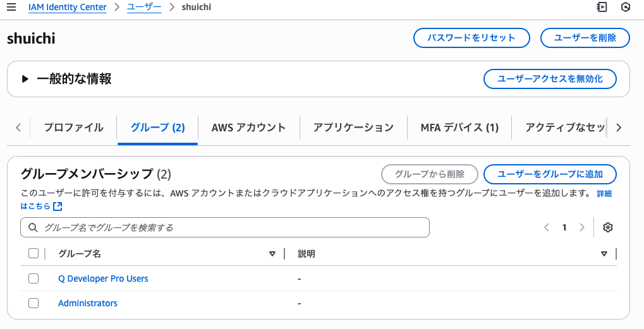Expand the 一般的な情報 section
The height and width of the screenshot is (329, 644).
coord(25,79)
